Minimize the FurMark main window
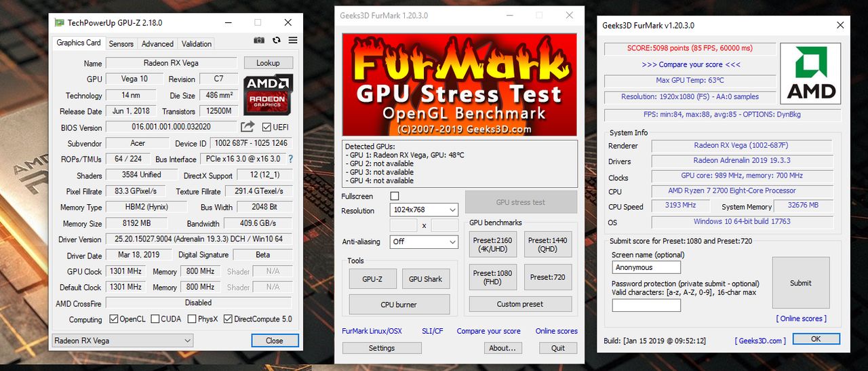The image size is (868, 371). (x=508, y=15)
